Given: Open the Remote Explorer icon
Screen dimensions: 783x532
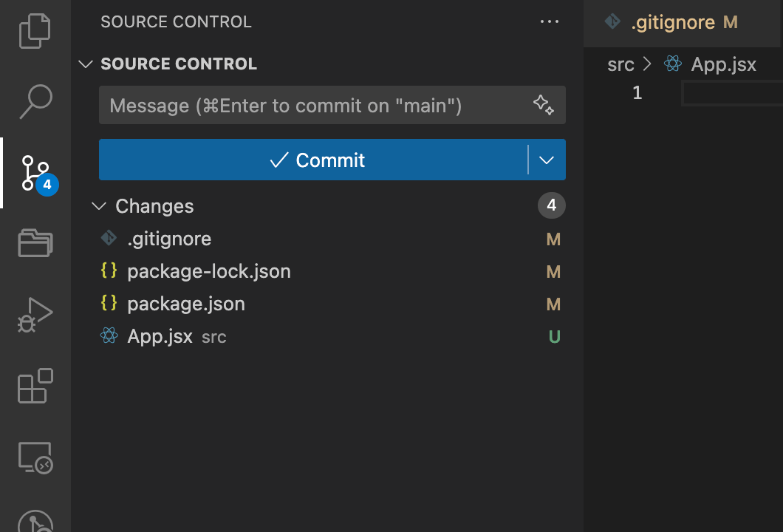Looking at the screenshot, I should click(35, 455).
